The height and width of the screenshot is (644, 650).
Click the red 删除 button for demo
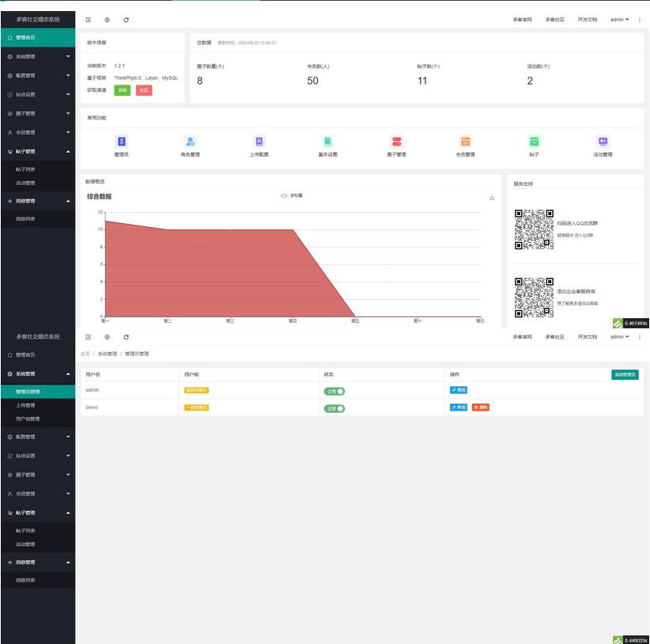pos(480,407)
